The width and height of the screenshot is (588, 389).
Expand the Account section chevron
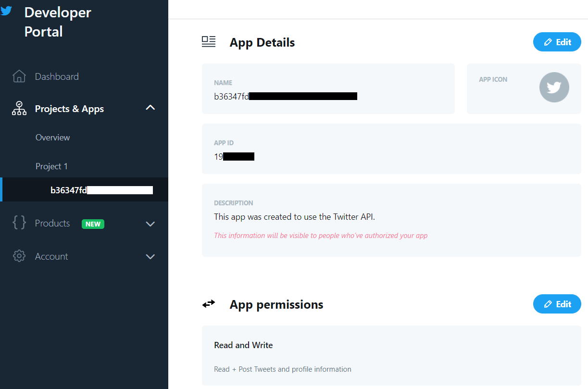pos(150,257)
